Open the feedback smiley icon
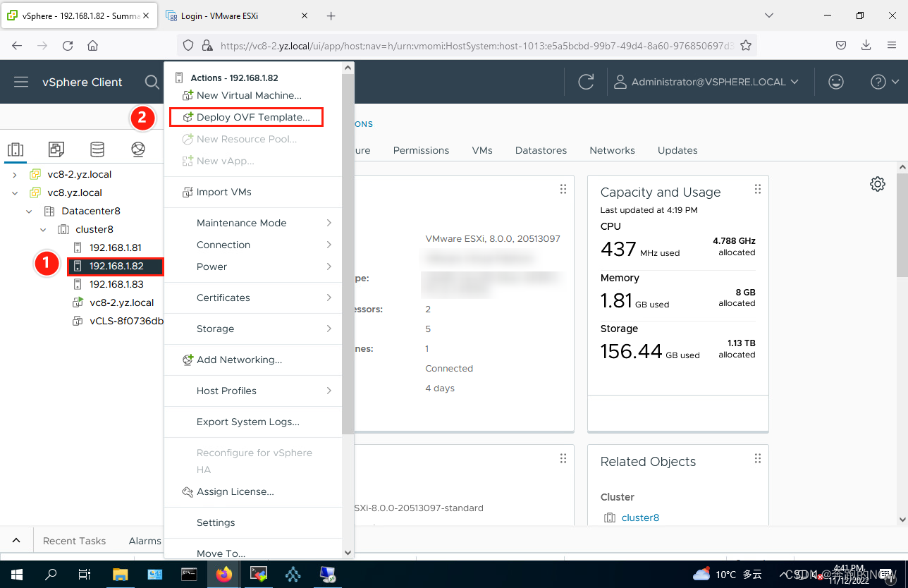 point(836,82)
